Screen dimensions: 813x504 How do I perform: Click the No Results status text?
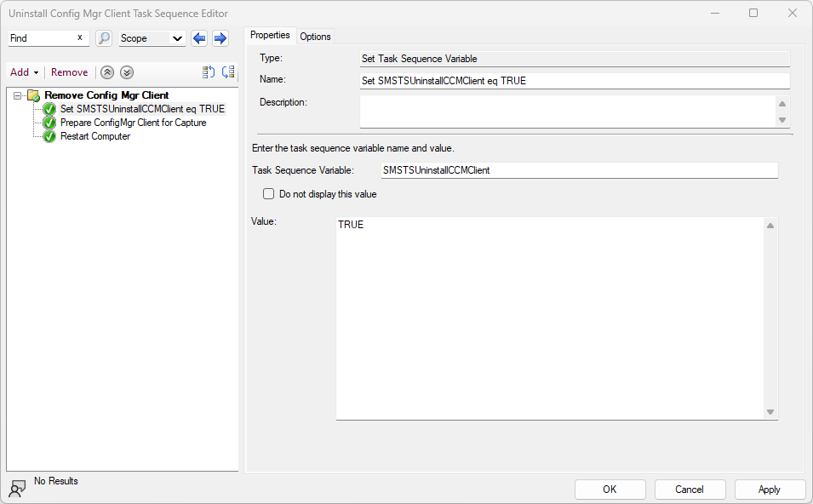[56, 481]
